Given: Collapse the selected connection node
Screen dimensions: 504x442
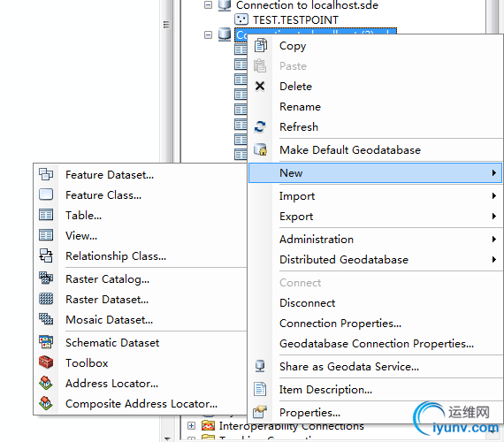Looking at the screenshot, I should (208, 34).
